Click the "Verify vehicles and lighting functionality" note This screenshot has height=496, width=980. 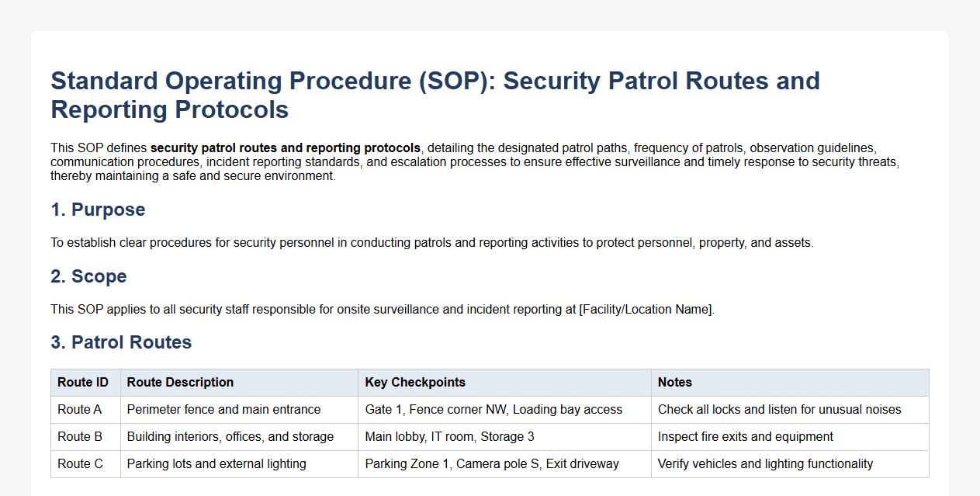[x=765, y=464]
